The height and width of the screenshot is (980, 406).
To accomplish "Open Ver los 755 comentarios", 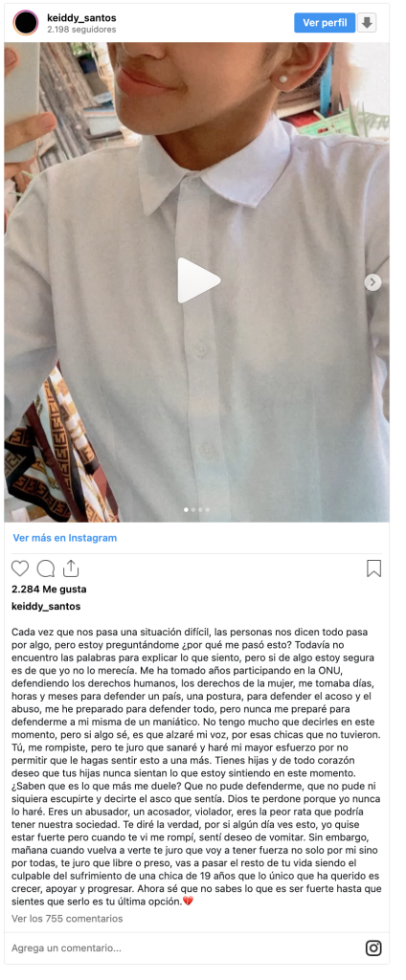I will [68, 918].
